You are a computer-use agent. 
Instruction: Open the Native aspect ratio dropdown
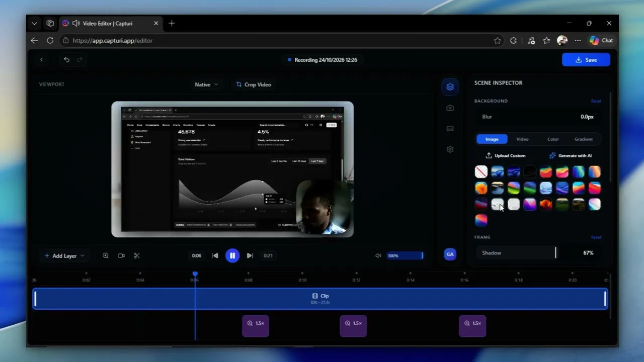pos(206,84)
